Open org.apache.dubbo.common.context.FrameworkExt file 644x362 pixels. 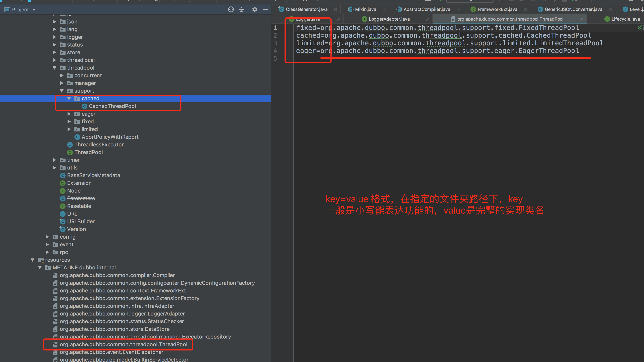pos(119,290)
